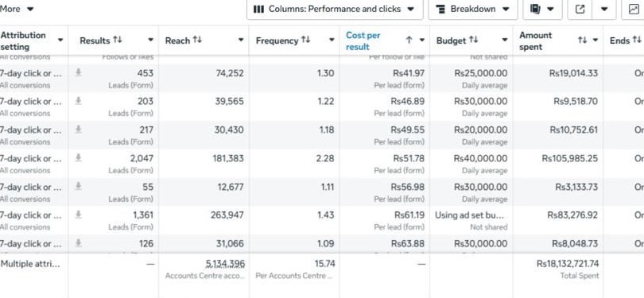The image size is (644, 298).
Task: Click 'Using ad set bu...' budget cell
Action: [x=469, y=215]
